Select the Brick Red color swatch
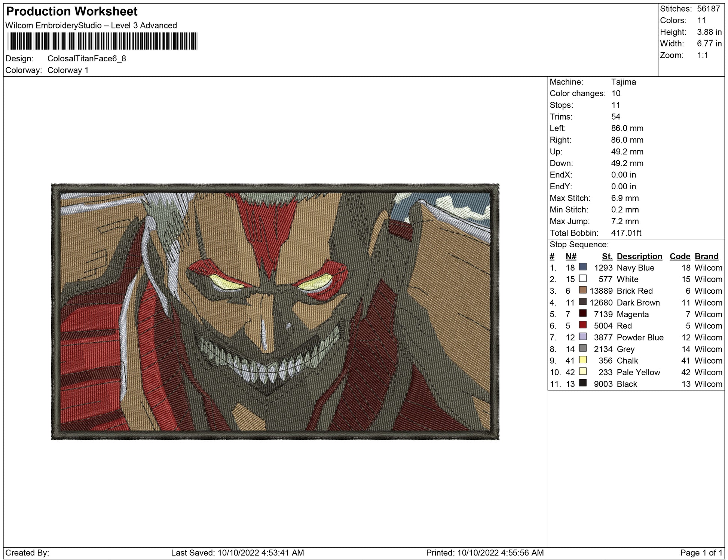This screenshot has width=728, height=560. (582, 290)
